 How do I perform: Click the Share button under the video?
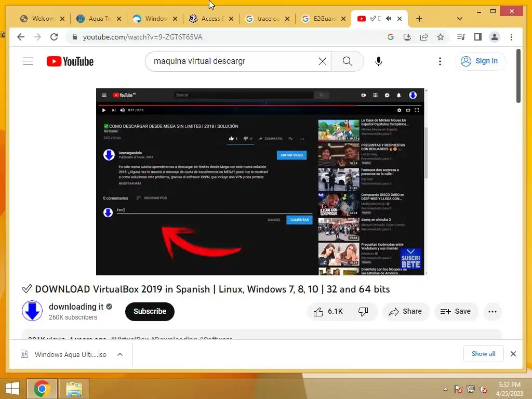pyautogui.click(x=405, y=312)
